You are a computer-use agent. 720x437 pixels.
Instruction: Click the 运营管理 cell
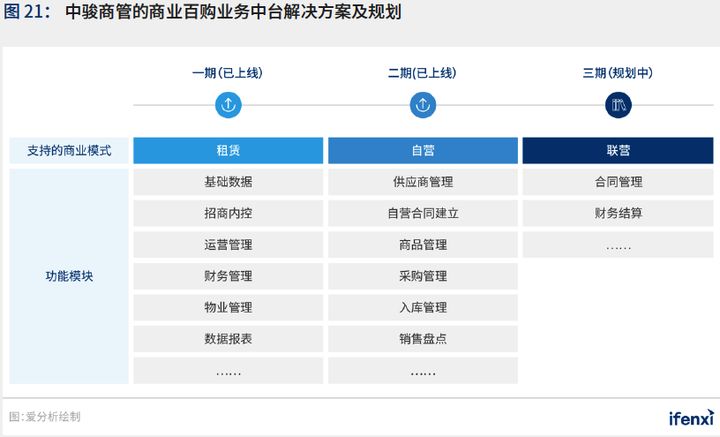228,245
